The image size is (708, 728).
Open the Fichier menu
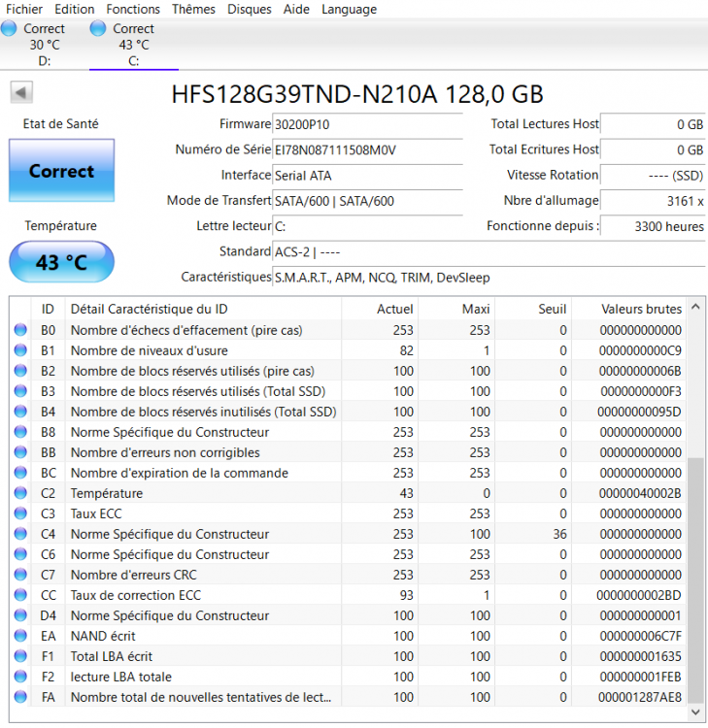(x=24, y=9)
